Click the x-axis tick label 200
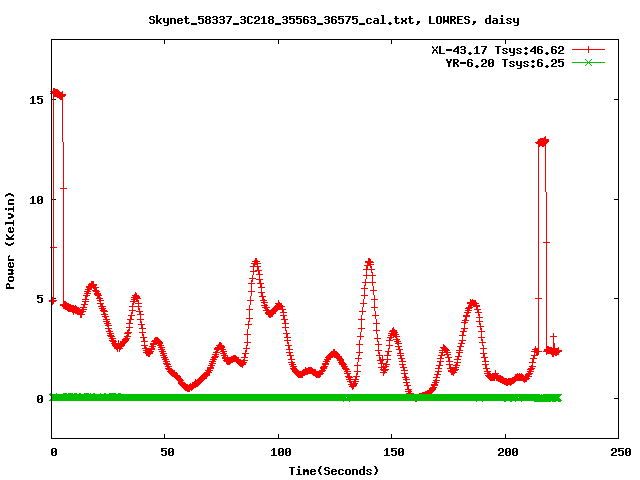 (507, 452)
